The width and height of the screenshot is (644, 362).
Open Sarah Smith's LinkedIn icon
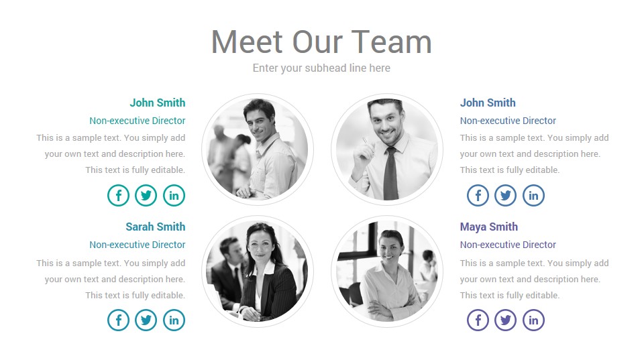[174, 320]
